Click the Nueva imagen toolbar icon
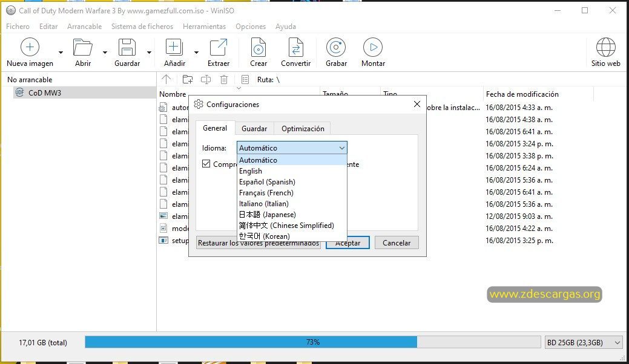 pyautogui.click(x=30, y=47)
